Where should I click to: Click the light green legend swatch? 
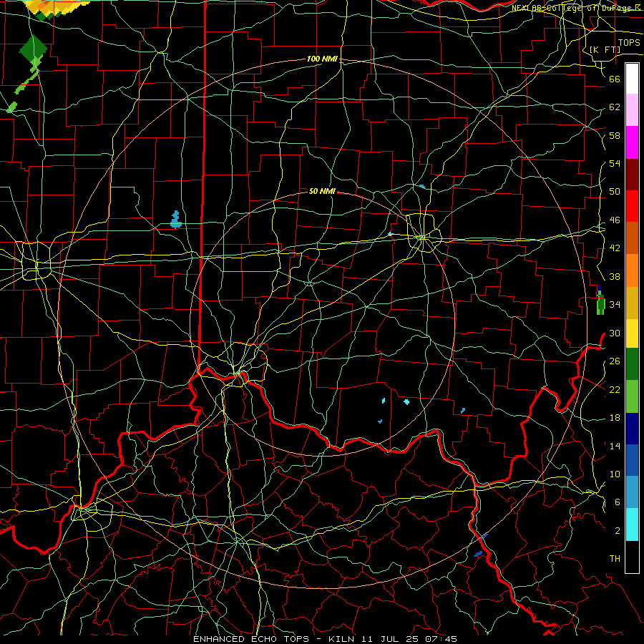pos(632,396)
